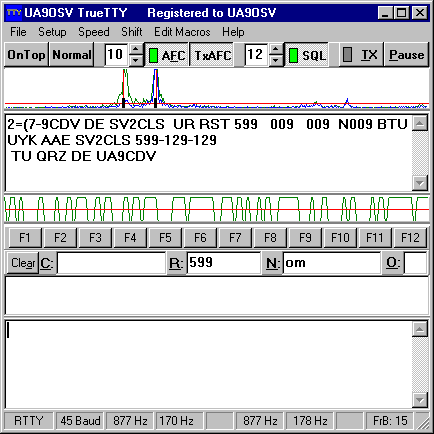Click the callsign C: input field
The width and height of the screenshot is (434, 434).
tap(111, 263)
